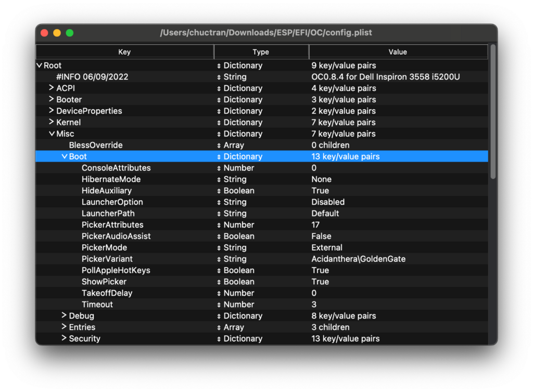Image resolution: width=533 pixels, height=392 pixels.
Task: Select the PickerAudioAssist False value
Action: pos(321,236)
